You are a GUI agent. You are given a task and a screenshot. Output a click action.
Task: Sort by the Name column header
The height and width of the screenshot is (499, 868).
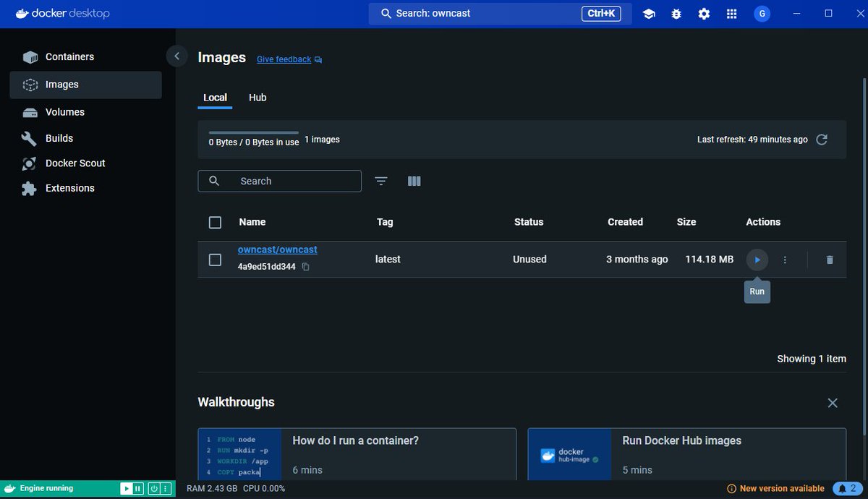(252, 222)
